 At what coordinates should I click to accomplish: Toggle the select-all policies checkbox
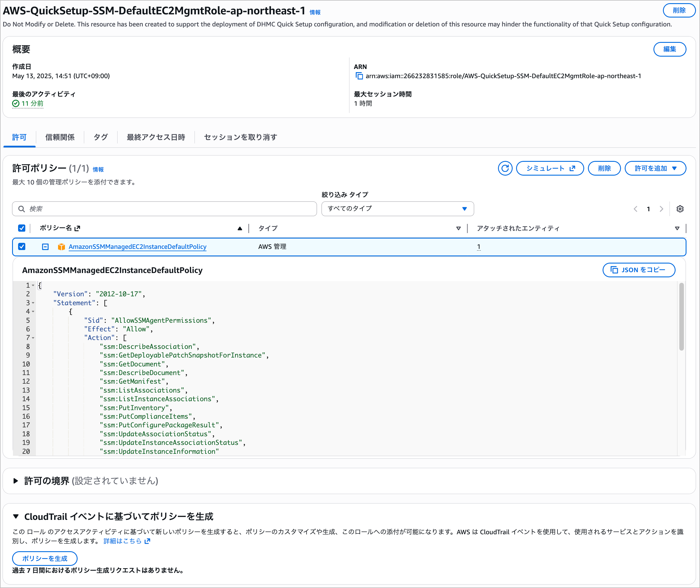(x=22, y=228)
